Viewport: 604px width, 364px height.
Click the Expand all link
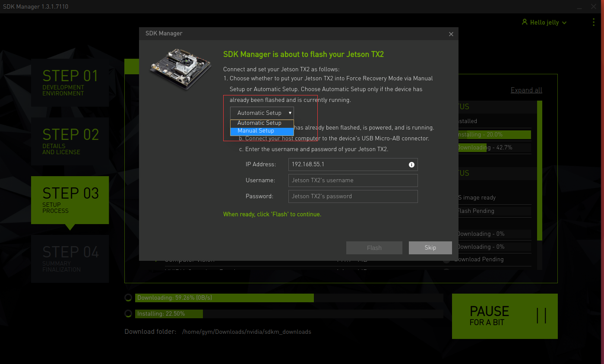[526, 90]
